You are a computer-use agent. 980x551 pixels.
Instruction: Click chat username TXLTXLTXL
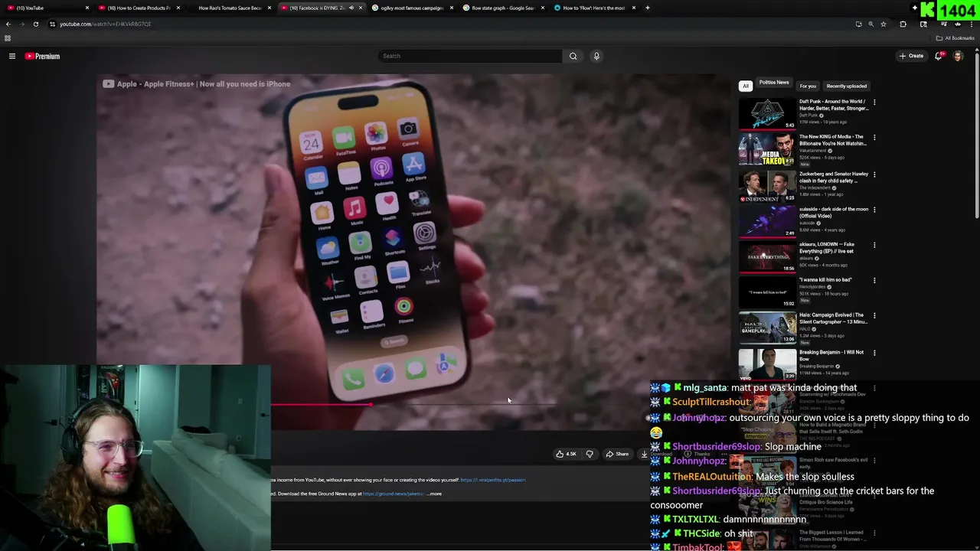695,519
